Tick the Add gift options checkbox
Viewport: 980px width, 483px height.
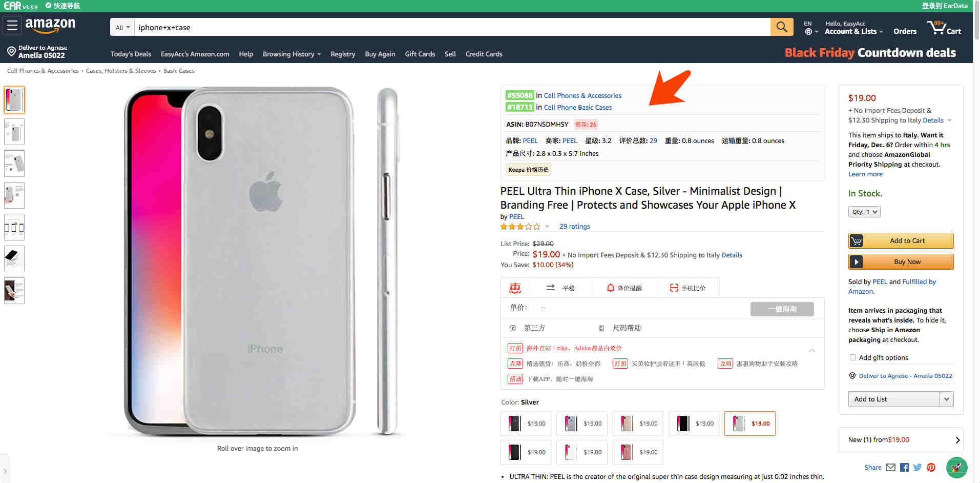[853, 357]
